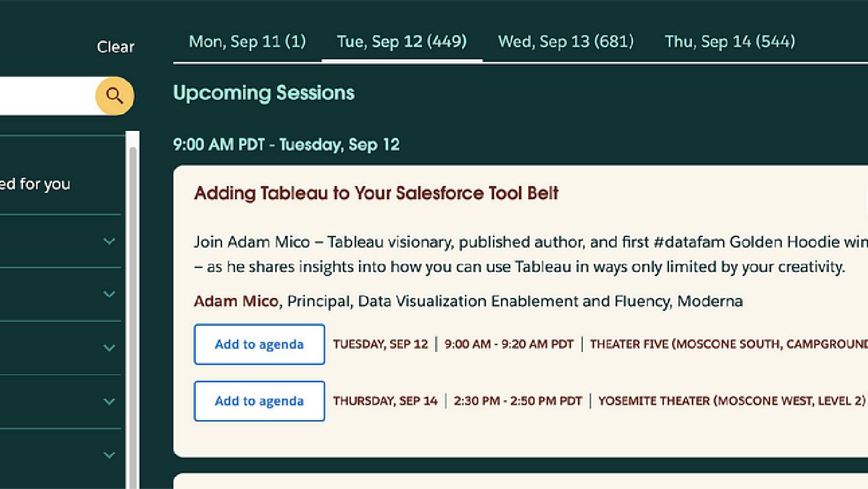
Task: Click the search magnifying glass icon
Action: pos(115,96)
